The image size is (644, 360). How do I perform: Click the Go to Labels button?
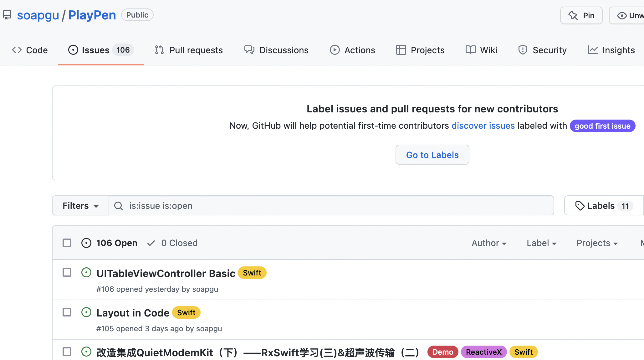(432, 155)
